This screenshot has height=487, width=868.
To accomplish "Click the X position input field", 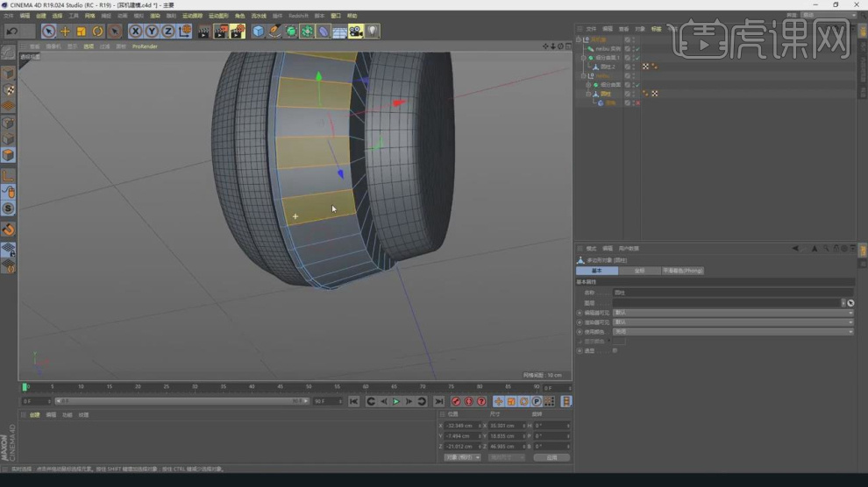I will point(461,425).
